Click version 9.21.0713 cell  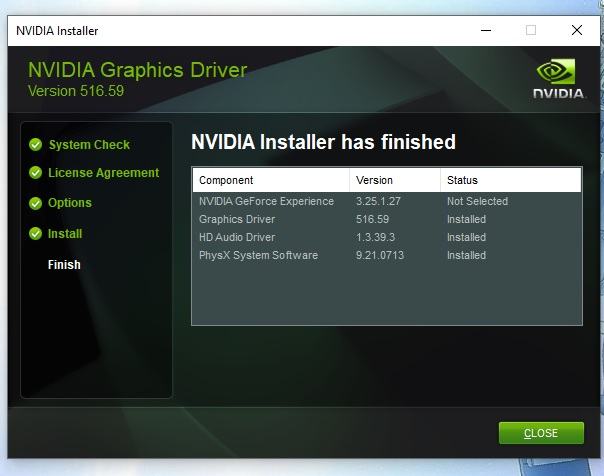[x=380, y=255]
